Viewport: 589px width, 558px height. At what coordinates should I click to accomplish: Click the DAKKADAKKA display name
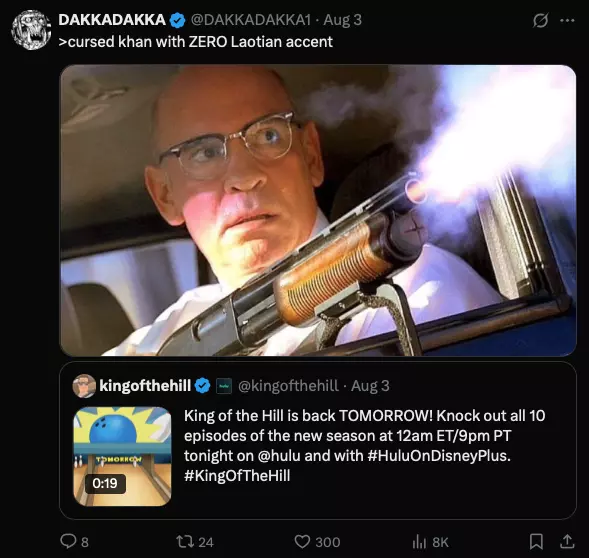[112, 20]
